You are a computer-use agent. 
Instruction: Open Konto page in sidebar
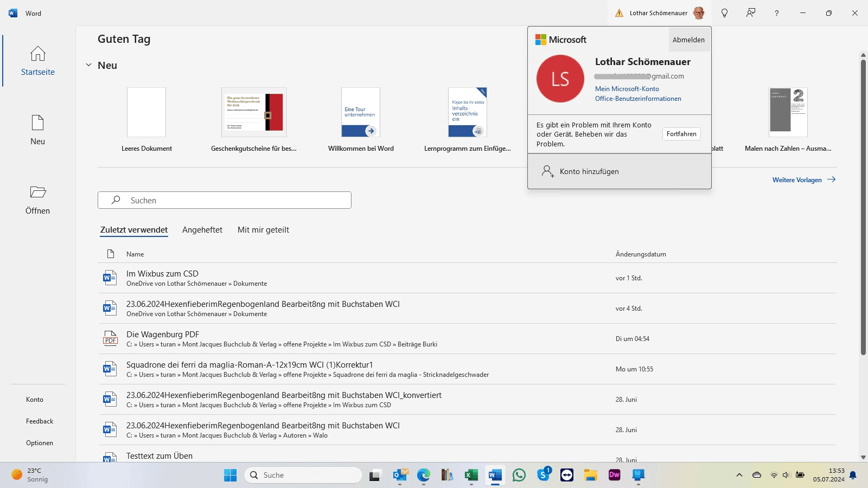tap(35, 400)
